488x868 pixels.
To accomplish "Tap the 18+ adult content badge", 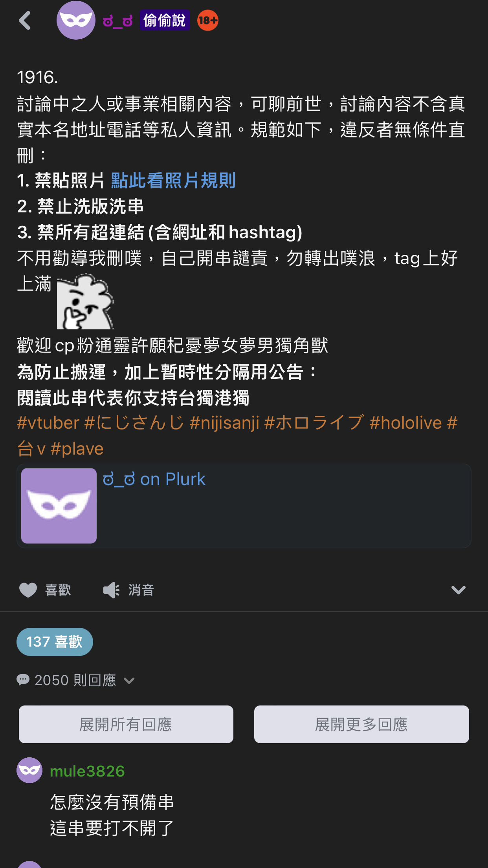I will click(207, 20).
